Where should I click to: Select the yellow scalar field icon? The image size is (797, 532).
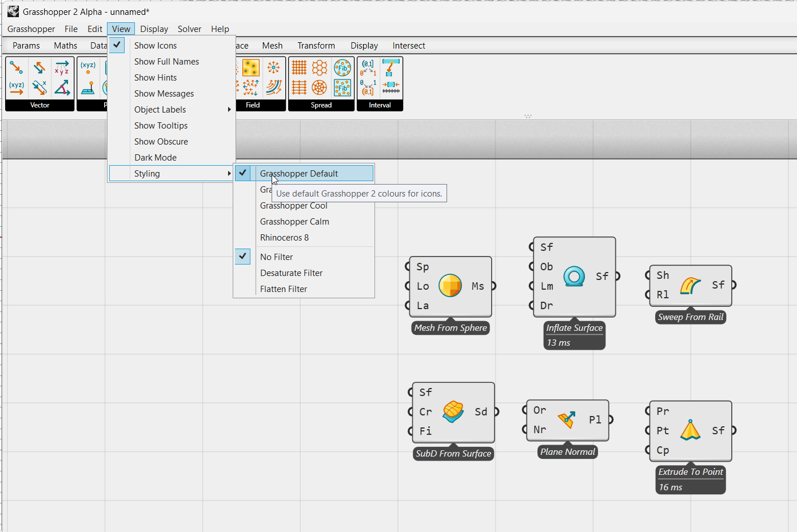click(x=251, y=68)
